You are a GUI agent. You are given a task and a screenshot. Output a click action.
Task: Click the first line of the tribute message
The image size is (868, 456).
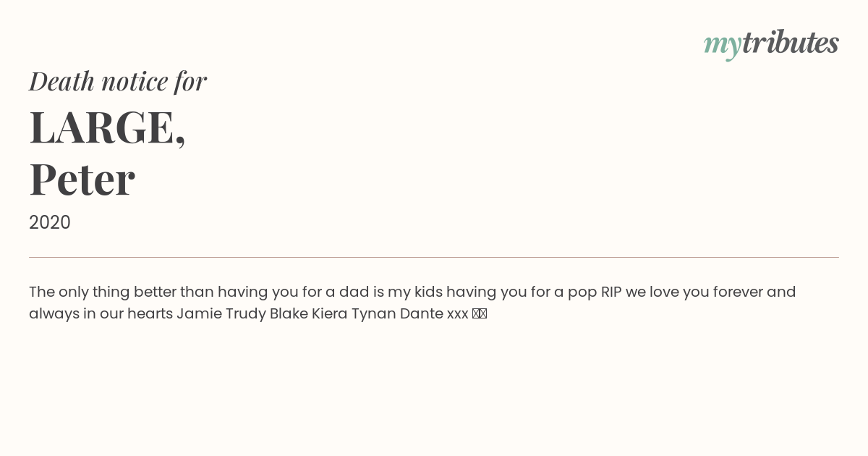coord(412,292)
